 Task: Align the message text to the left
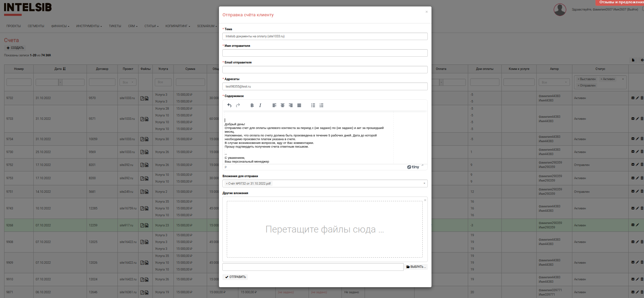click(274, 105)
